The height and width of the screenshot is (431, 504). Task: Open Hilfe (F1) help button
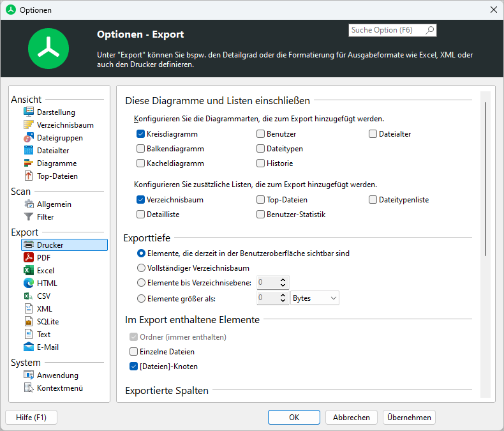click(x=31, y=417)
